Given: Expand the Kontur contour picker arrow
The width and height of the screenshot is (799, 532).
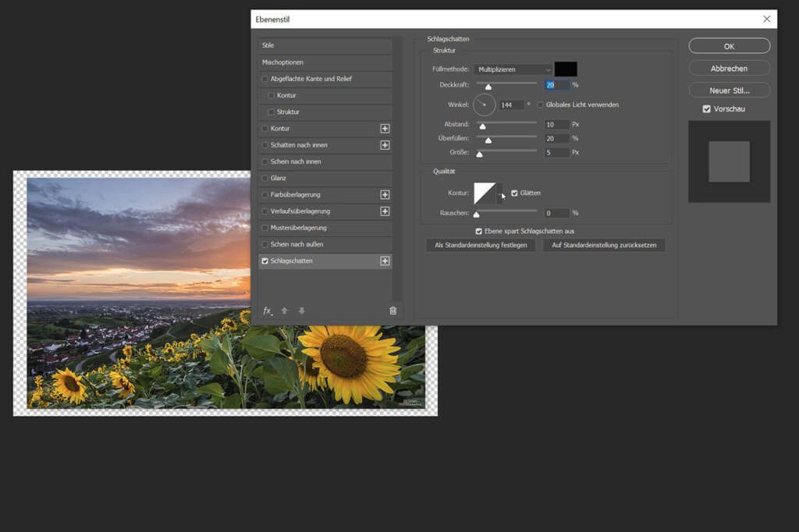Looking at the screenshot, I should (x=501, y=193).
